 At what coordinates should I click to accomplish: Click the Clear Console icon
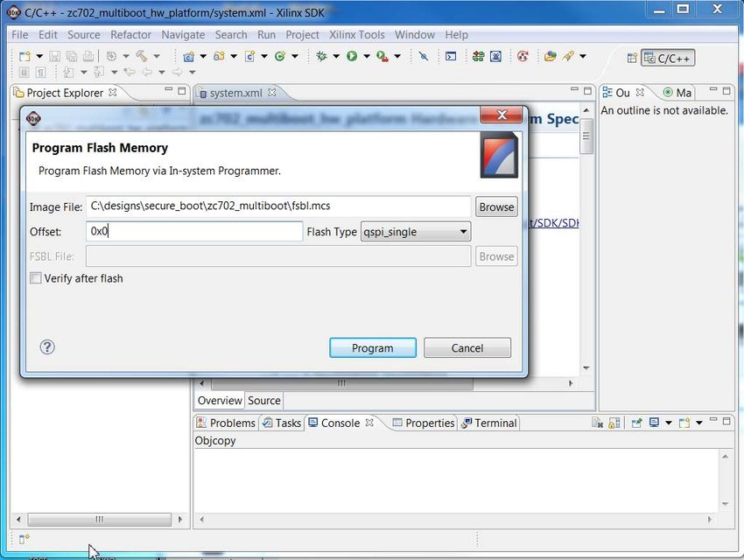pyautogui.click(x=597, y=423)
